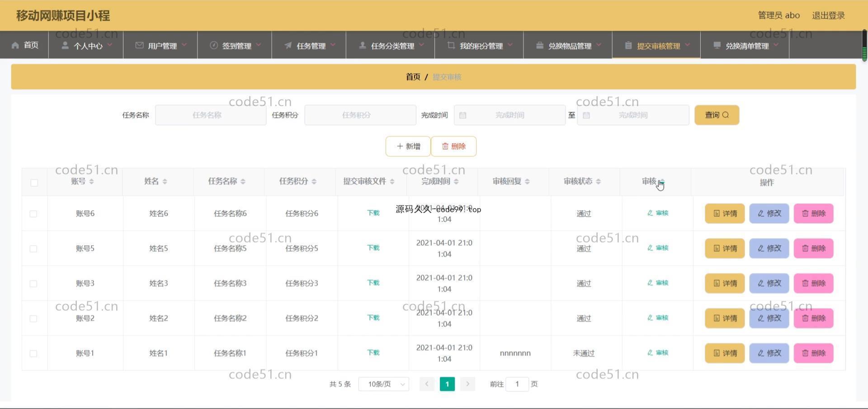Click 退出登录 logout link

pos(828,15)
